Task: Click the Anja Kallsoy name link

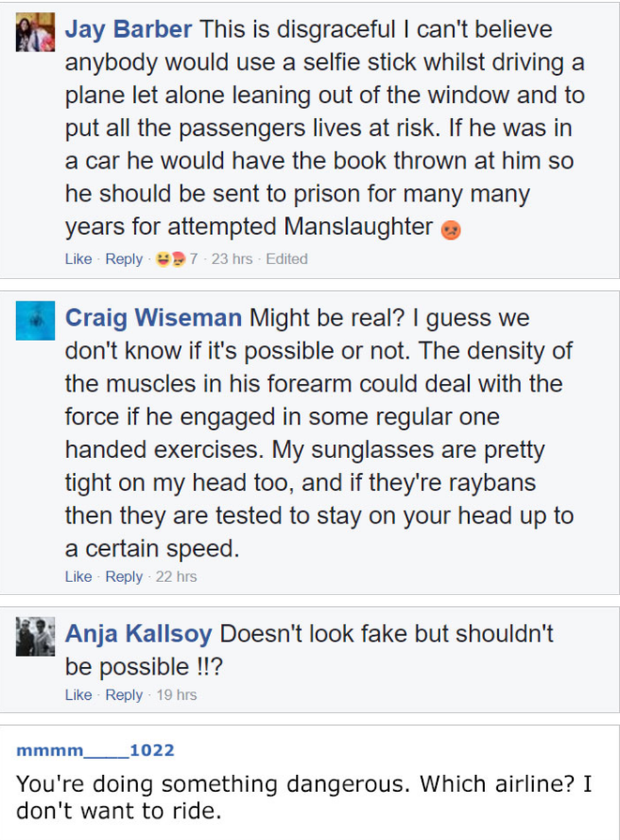Action: point(138,634)
